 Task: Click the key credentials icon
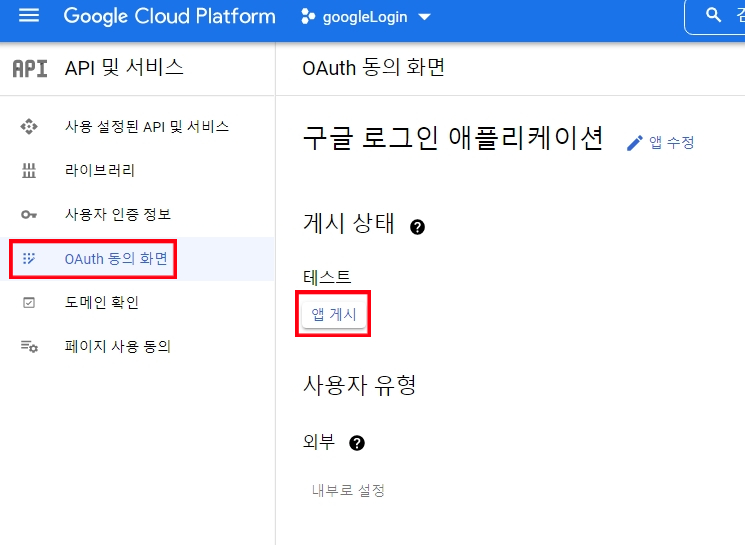(x=29, y=214)
